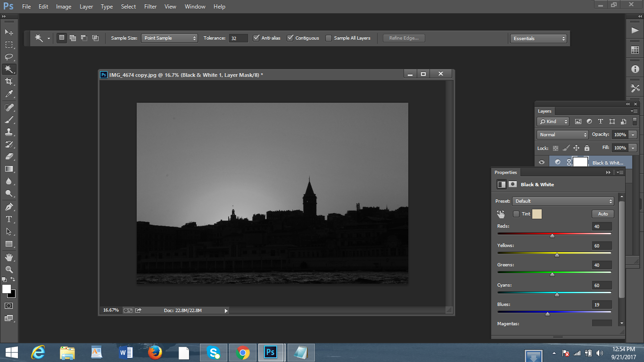The height and width of the screenshot is (362, 644).
Task: Hide the Black & White layer
Action: [x=542, y=162]
